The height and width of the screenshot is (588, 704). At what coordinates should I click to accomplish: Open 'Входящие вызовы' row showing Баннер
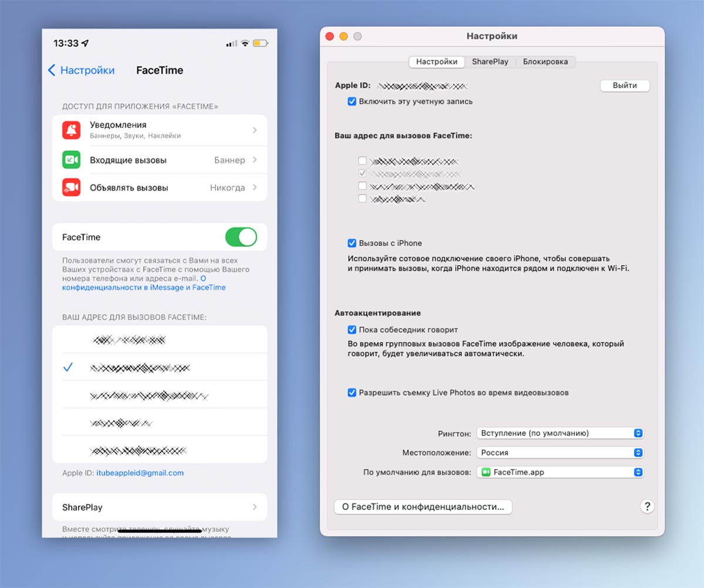160,160
